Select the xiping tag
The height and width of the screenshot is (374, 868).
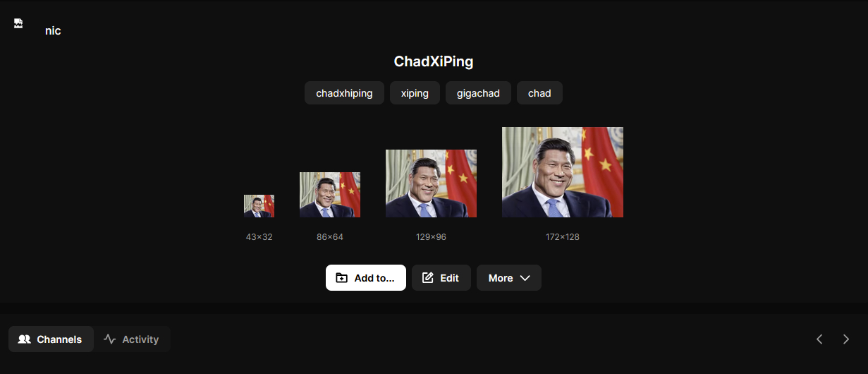(x=415, y=93)
